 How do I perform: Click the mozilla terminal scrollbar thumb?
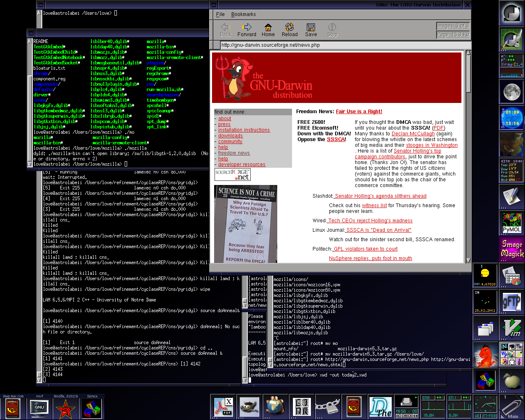click(30, 119)
